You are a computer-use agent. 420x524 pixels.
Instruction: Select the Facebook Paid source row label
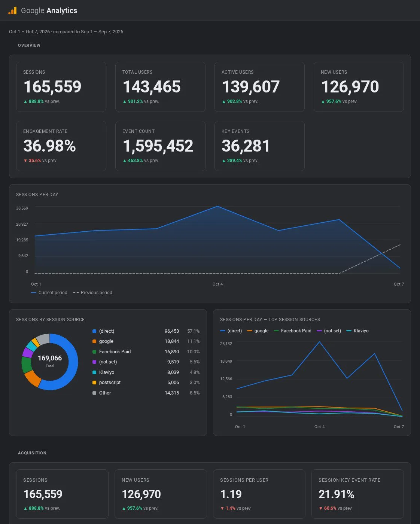click(x=115, y=352)
